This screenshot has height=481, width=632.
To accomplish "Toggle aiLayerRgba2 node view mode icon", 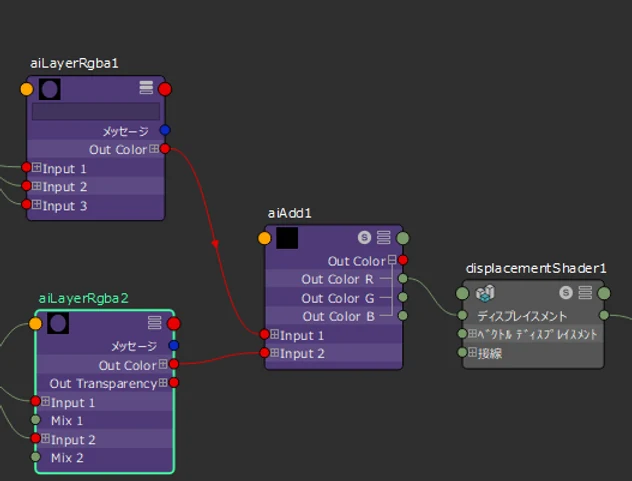I will (x=155, y=323).
